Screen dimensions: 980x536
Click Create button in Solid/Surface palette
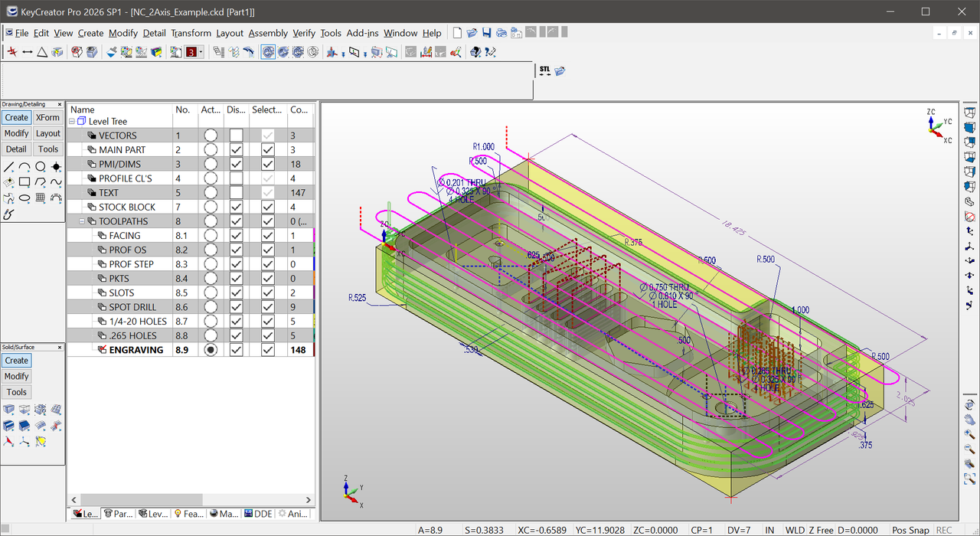pos(16,360)
